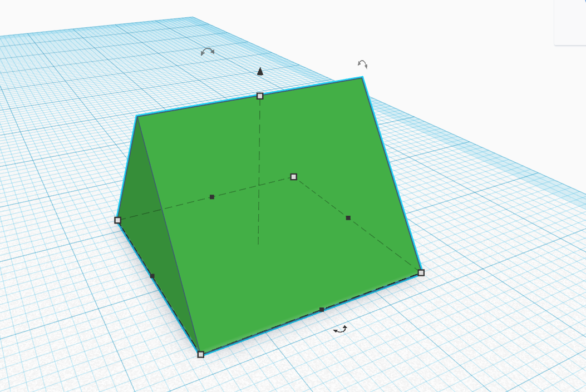
Task: Click the curved rotation arrow at the top-left of the shape
Action: (x=208, y=52)
